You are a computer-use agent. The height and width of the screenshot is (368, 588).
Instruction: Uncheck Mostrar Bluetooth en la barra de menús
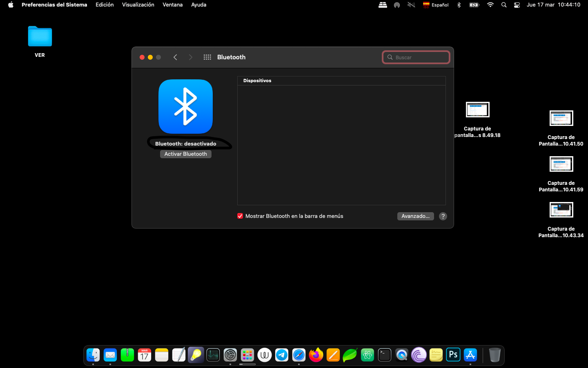240,216
